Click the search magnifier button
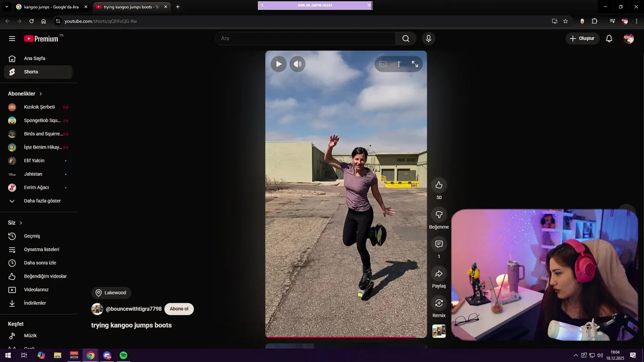Viewport: 644px width, 362px height. tap(406, 38)
